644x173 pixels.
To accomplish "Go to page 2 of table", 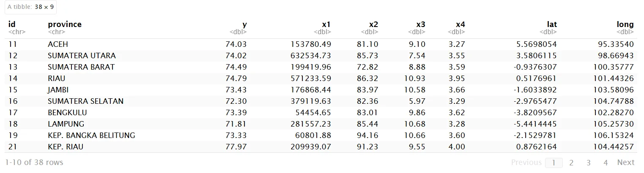I will pos(571,162).
